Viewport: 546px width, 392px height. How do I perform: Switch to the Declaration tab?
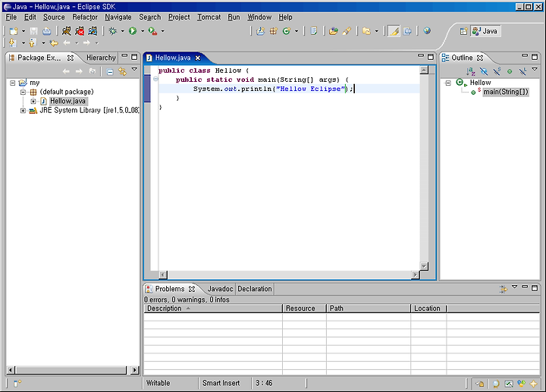(x=255, y=289)
